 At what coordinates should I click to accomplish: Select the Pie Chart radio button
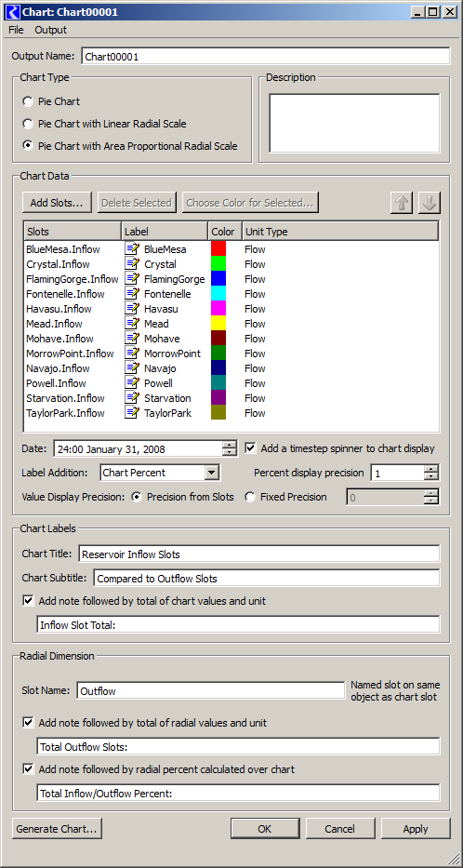tap(27, 101)
